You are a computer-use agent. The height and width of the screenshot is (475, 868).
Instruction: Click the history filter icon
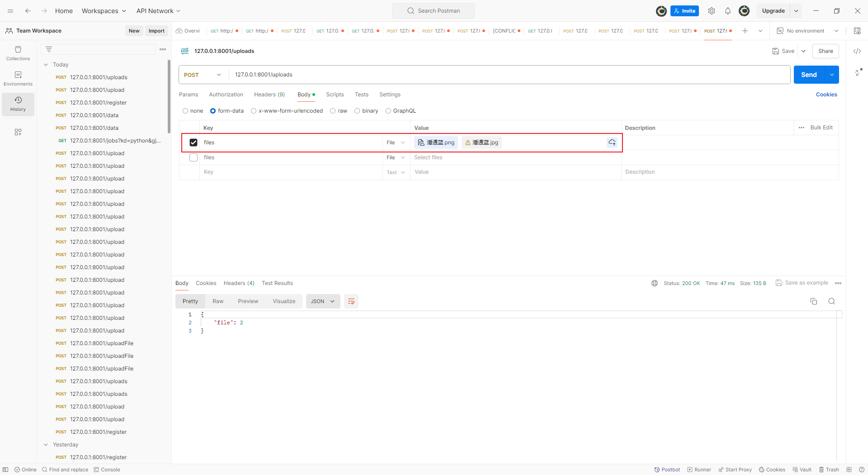click(49, 49)
